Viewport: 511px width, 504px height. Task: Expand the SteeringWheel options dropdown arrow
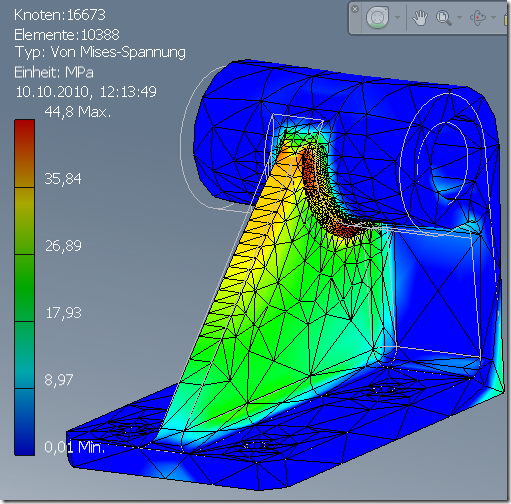[397, 17]
